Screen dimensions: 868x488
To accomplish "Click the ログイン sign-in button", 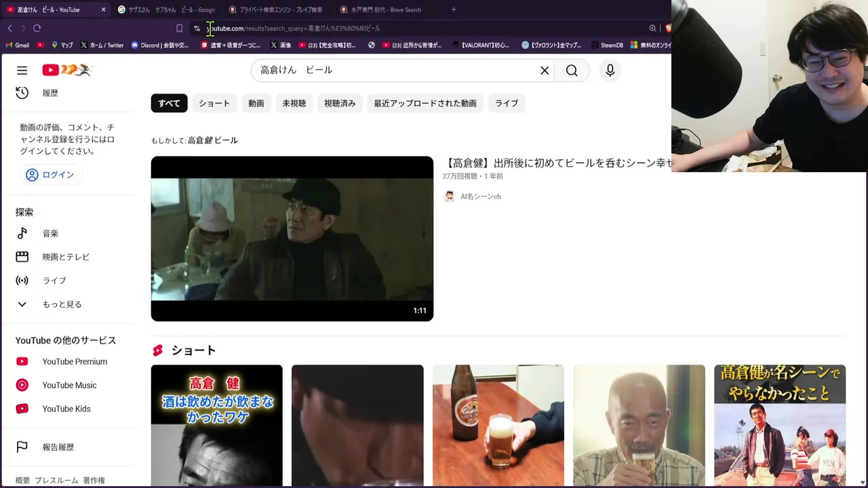I will (x=50, y=175).
